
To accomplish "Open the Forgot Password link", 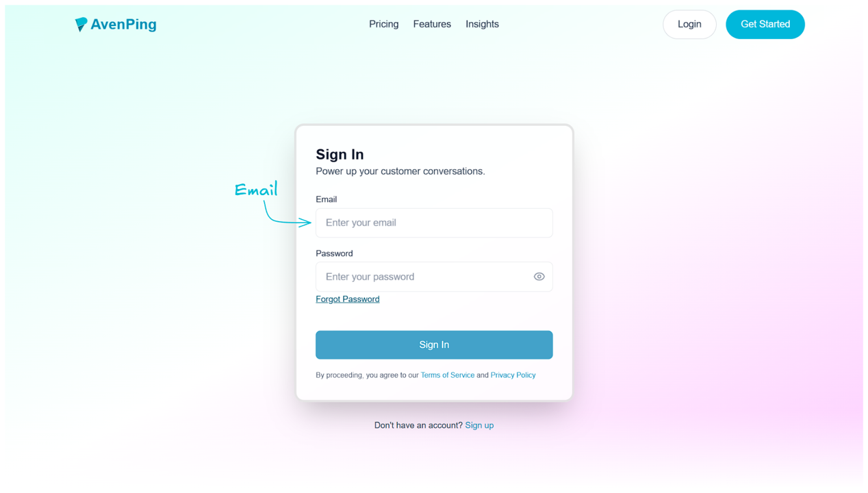I will click(348, 299).
